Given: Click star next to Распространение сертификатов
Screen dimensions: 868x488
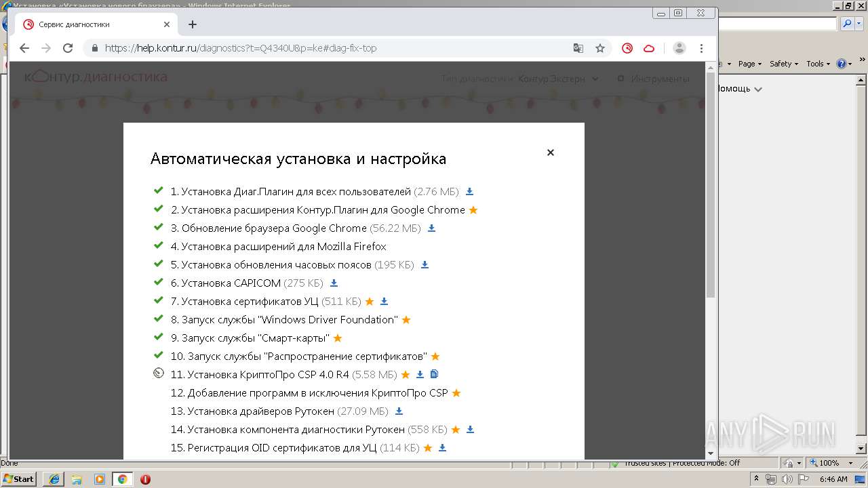Looking at the screenshot, I should 435,357.
